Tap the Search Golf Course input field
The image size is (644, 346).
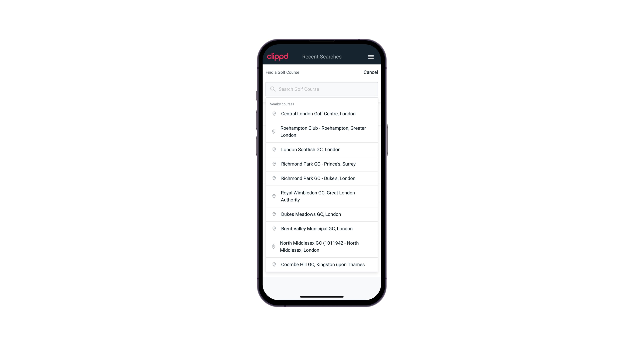322,89
